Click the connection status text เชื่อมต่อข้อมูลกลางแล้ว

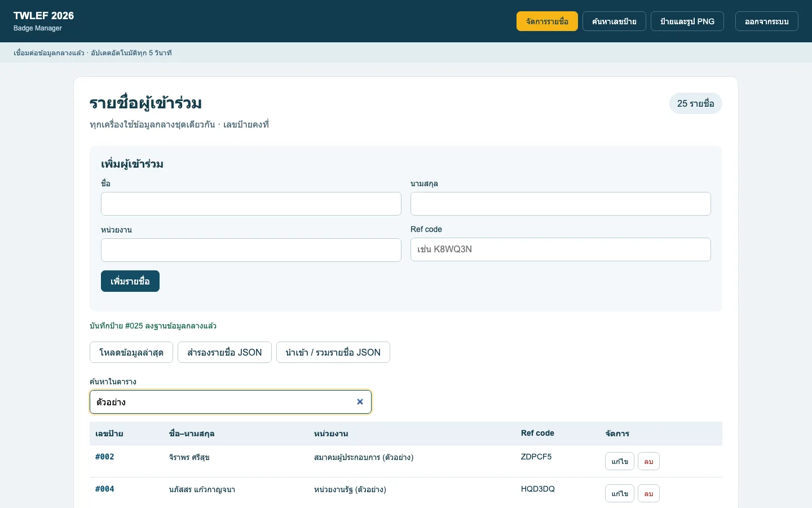49,52
